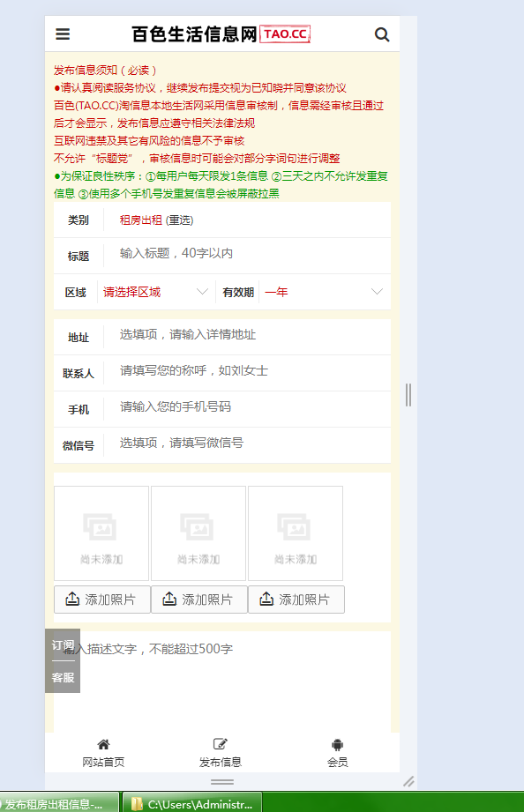
Task: Click the third 添加照片 upload button
Action: coord(296,600)
